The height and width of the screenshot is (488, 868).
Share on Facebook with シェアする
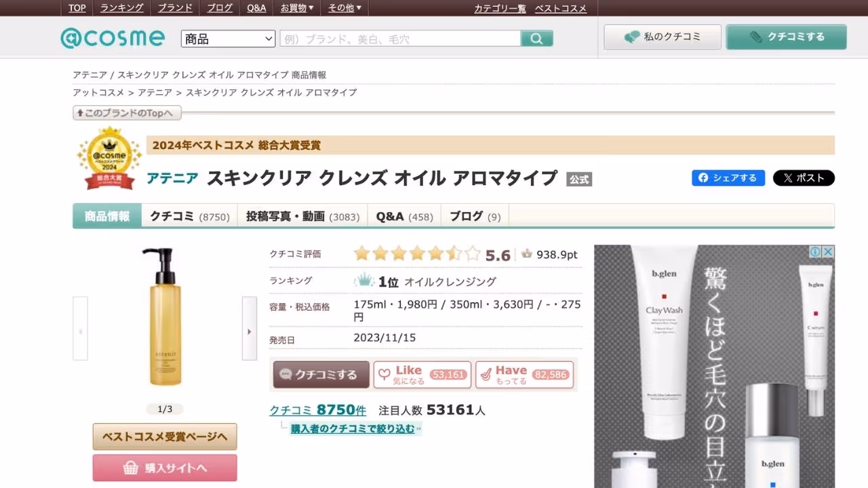[x=728, y=178]
